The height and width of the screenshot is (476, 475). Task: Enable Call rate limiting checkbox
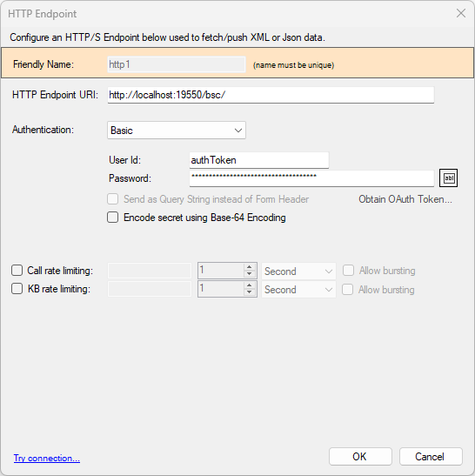(x=17, y=270)
